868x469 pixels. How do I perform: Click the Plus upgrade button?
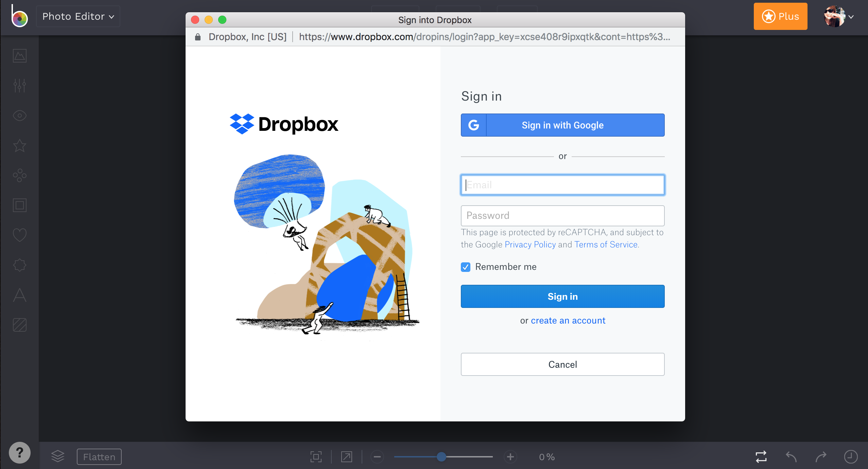pyautogui.click(x=780, y=16)
